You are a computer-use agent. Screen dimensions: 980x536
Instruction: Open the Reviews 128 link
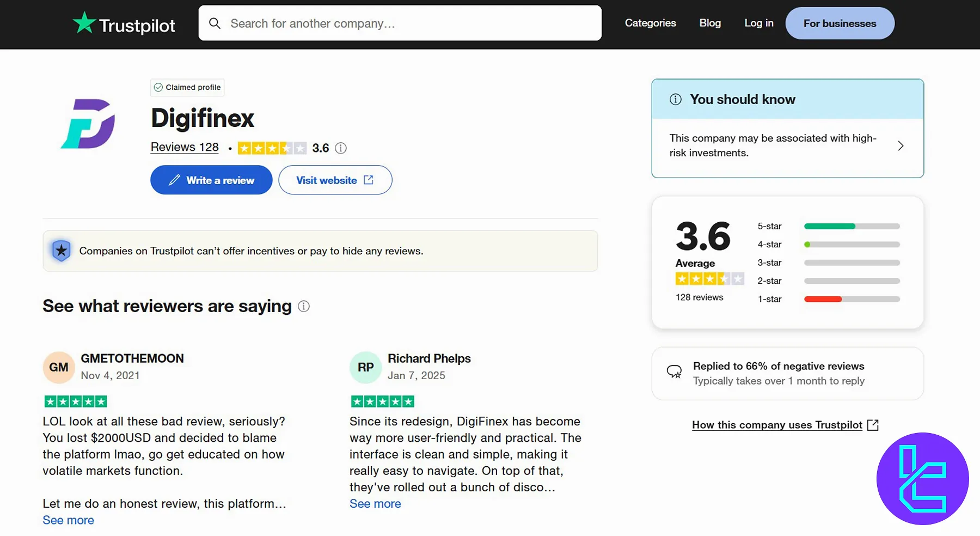point(185,147)
